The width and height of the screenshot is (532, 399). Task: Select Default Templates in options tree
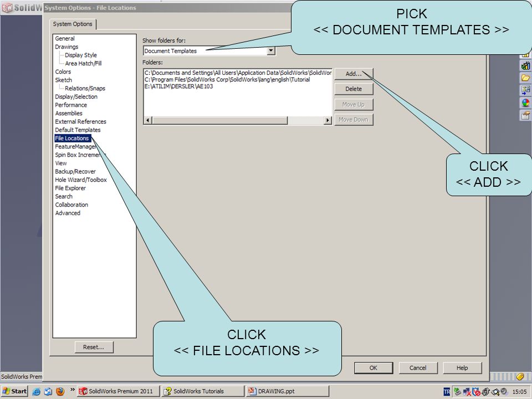78,130
